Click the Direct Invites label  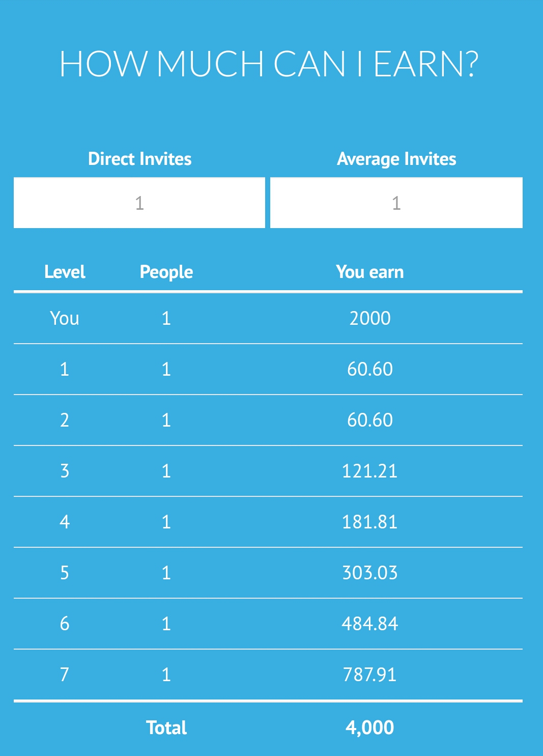click(140, 159)
